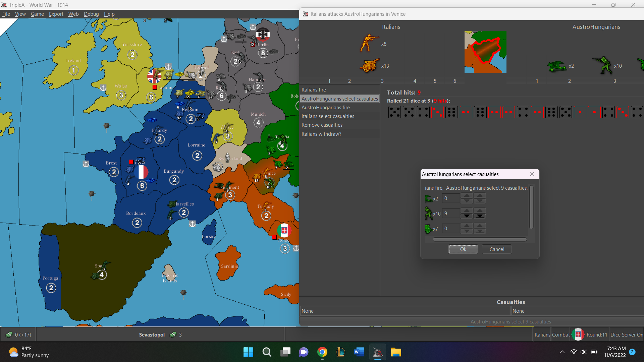
Task: Select the 'Italians select casualties' battle step
Action: point(339,116)
